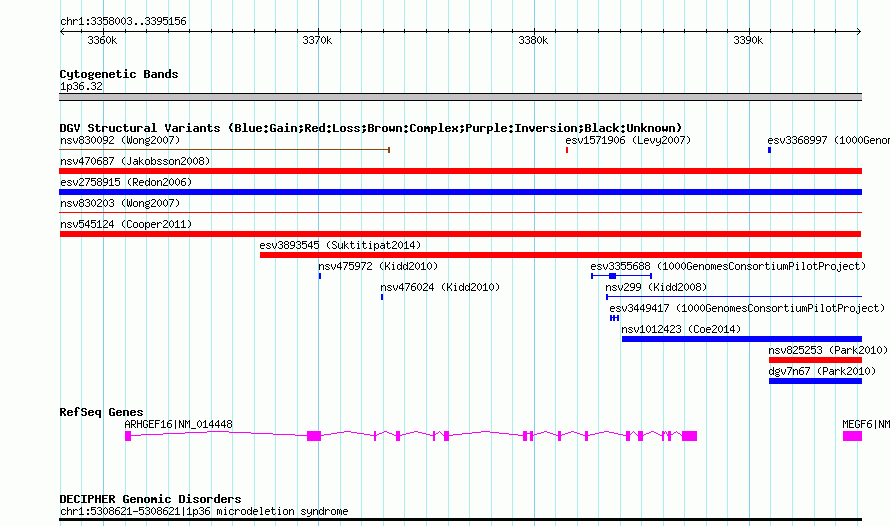Click the MEGF6 gene label
The height and width of the screenshot is (526, 890).
click(866, 424)
